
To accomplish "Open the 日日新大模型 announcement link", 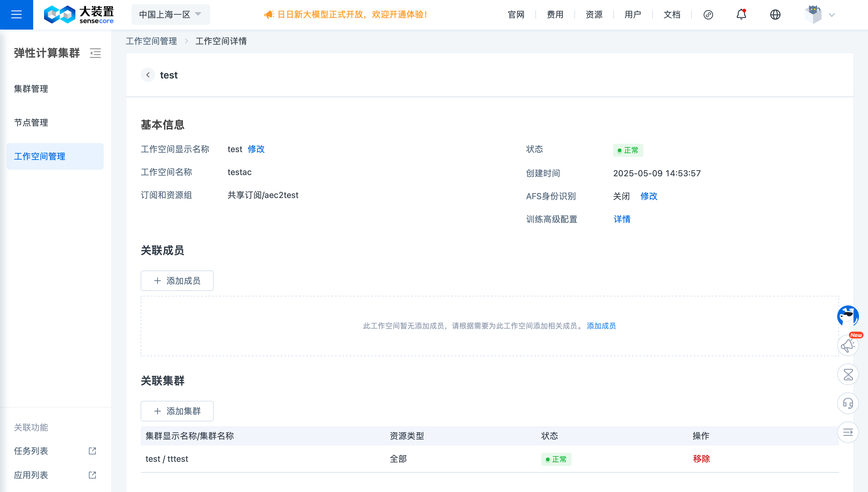I will (x=352, y=14).
